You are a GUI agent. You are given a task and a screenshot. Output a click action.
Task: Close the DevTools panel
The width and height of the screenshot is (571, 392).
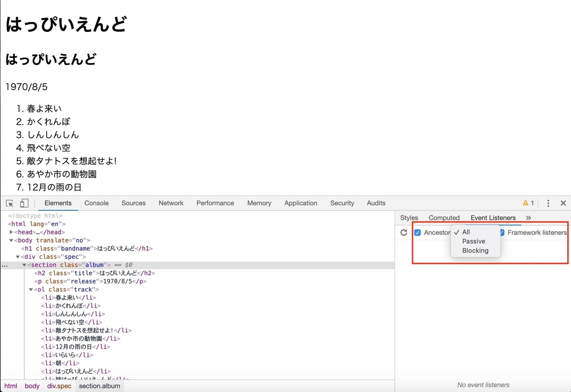point(563,203)
